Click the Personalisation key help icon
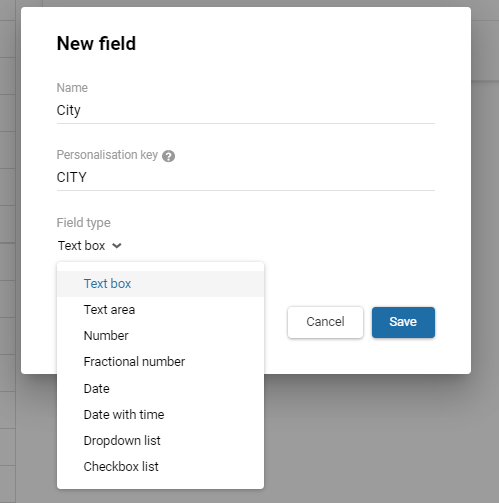 [x=168, y=156]
